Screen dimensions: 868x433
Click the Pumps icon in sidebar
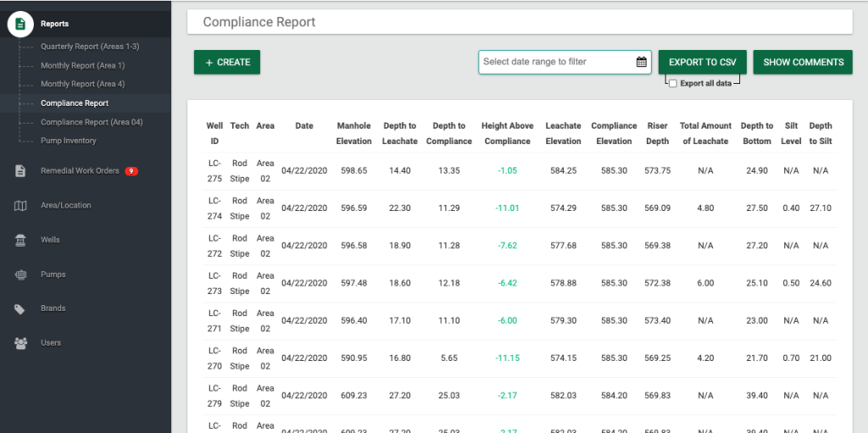[20, 275]
